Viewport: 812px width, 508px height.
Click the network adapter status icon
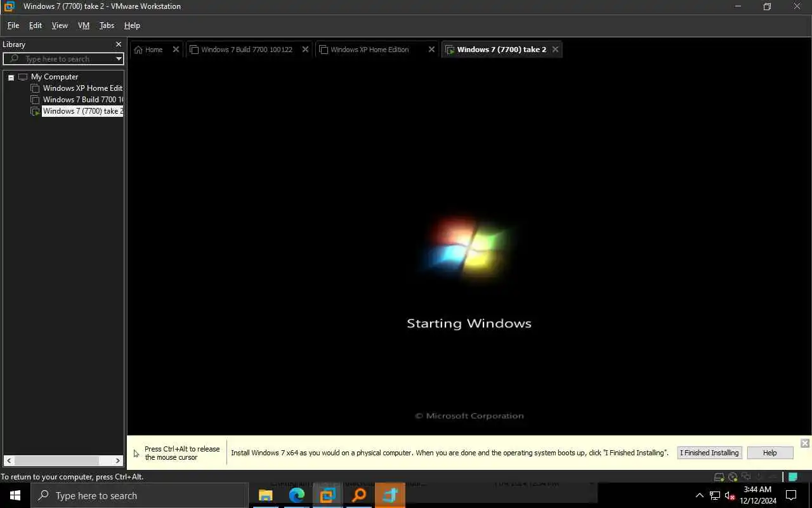coord(746,477)
